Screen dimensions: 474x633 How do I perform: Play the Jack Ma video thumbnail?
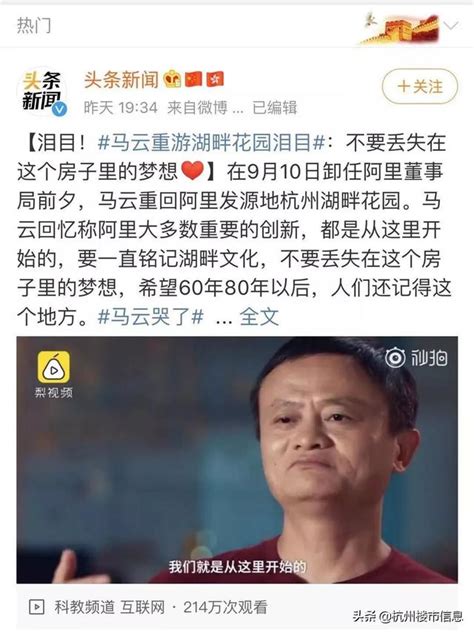[237, 459]
